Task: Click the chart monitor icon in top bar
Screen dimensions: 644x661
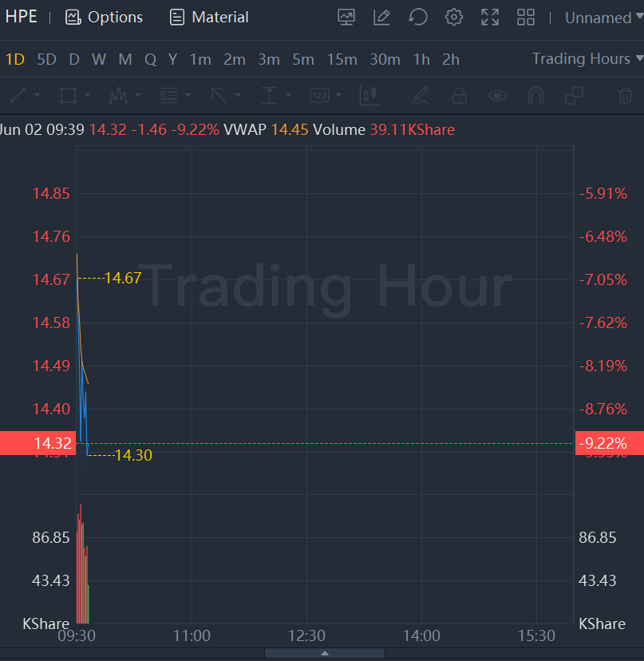Action: [346, 17]
